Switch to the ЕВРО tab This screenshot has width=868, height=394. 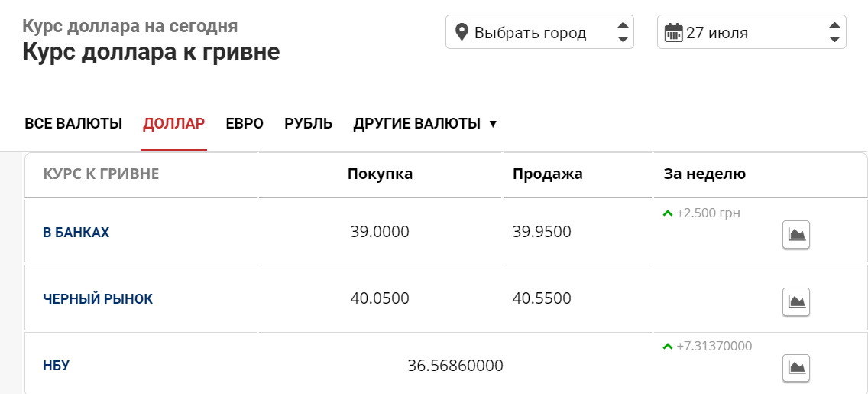[x=245, y=124]
